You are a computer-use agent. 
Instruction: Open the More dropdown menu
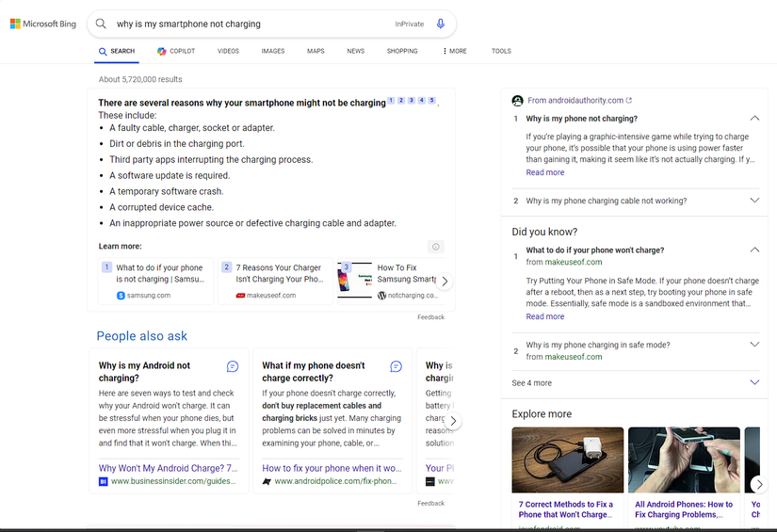pyautogui.click(x=454, y=51)
